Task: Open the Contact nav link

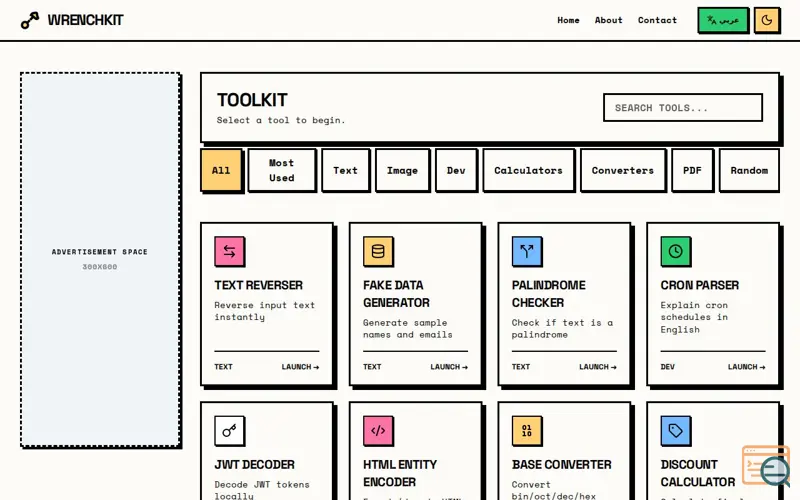Action: pos(657,20)
